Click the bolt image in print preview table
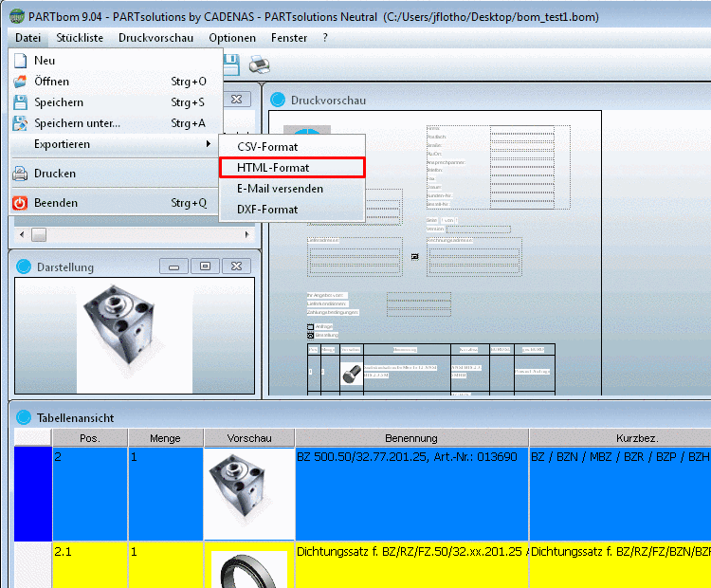The image size is (711, 588). coord(352,374)
